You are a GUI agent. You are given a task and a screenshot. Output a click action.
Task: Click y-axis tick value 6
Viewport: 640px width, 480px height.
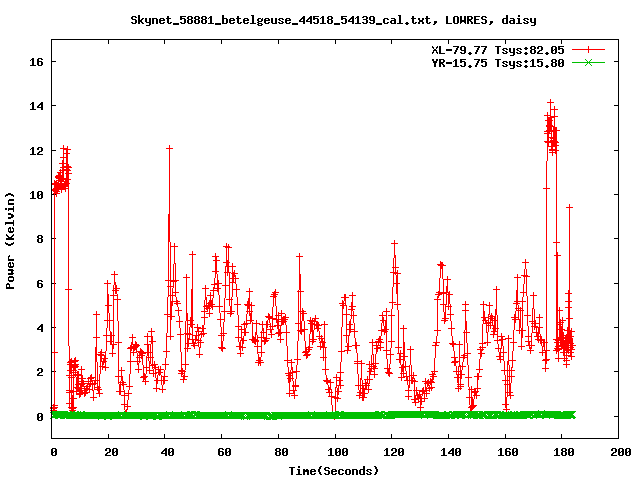coord(40,284)
